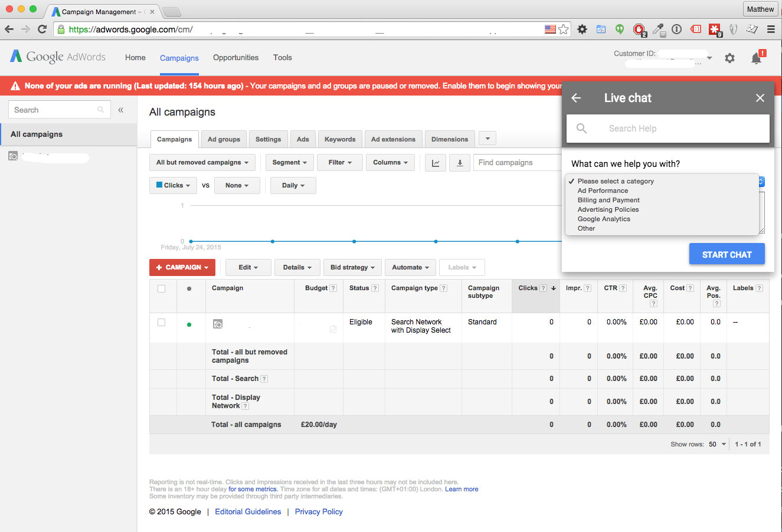This screenshot has height=532, width=782.
Task: Switch to the Ad extensions tab
Action: point(393,139)
